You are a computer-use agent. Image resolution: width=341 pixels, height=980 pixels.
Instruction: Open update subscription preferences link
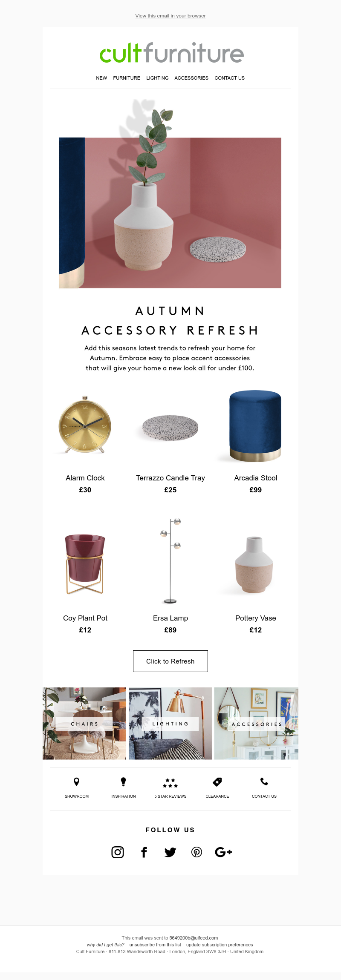(220, 945)
